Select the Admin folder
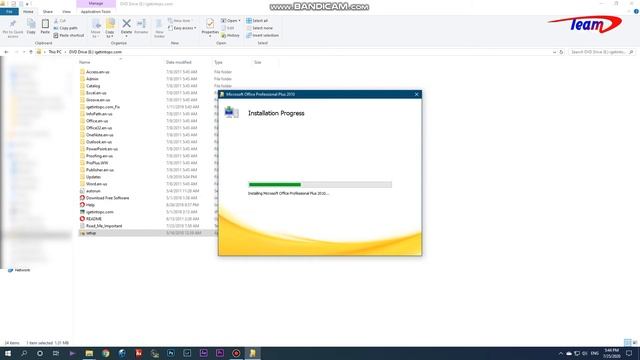Screen dimensions: 640x360 (x=92, y=79)
